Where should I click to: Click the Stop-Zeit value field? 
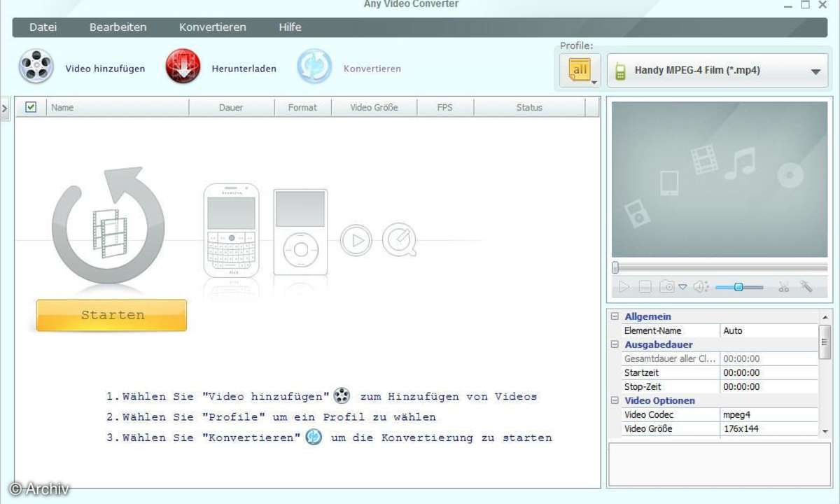(x=769, y=386)
